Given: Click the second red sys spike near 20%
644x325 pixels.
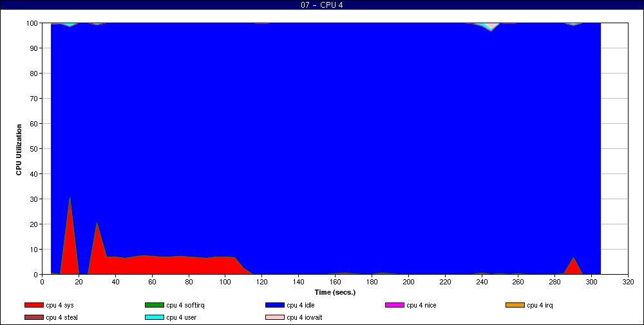Looking at the screenshot, I should [97, 223].
